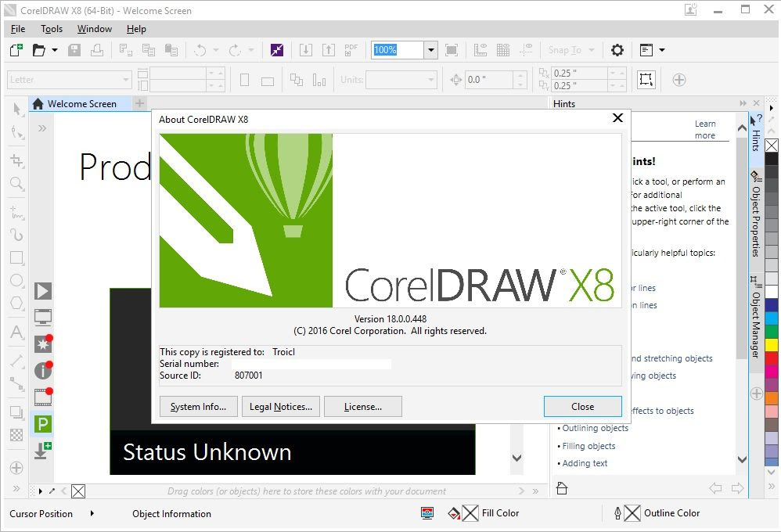The width and height of the screenshot is (781, 532).
Task: Switch page to Landscape orientation
Action: [x=268, y=81]
